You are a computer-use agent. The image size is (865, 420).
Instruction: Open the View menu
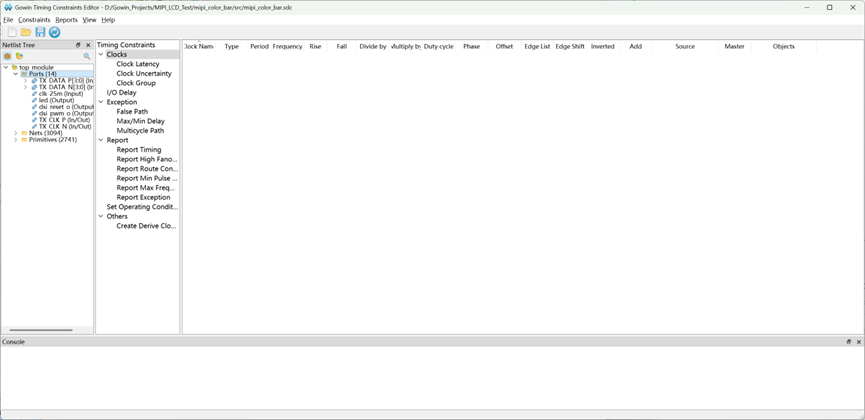click(x=89, y=20)
